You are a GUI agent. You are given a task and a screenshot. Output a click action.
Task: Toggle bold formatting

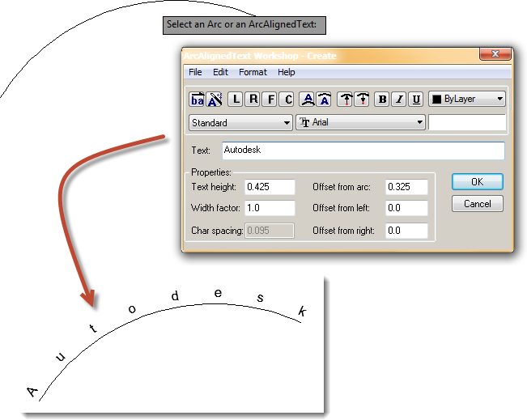[x=382, y=99]
